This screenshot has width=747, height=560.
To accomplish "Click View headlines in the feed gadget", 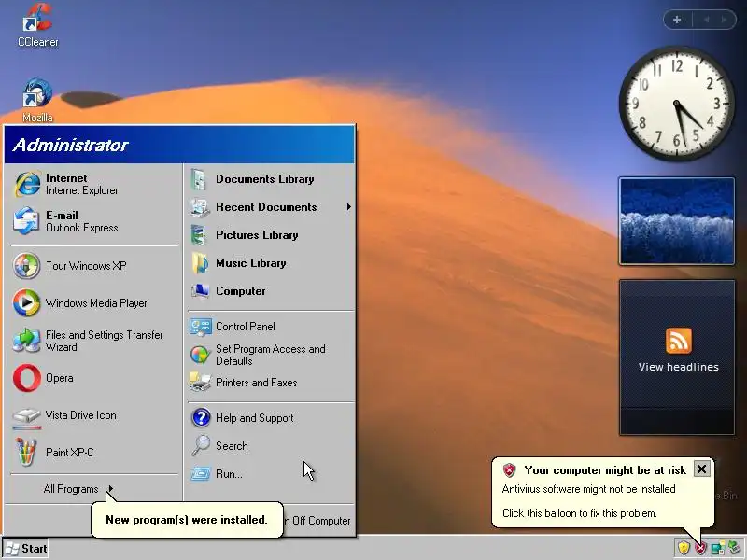I will click(x=679, y=367).
